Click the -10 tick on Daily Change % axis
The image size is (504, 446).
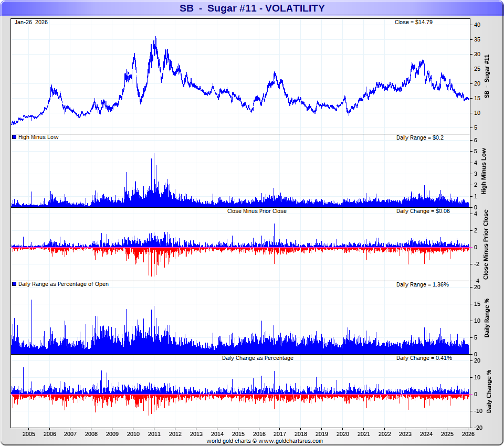tap(478, 411)
